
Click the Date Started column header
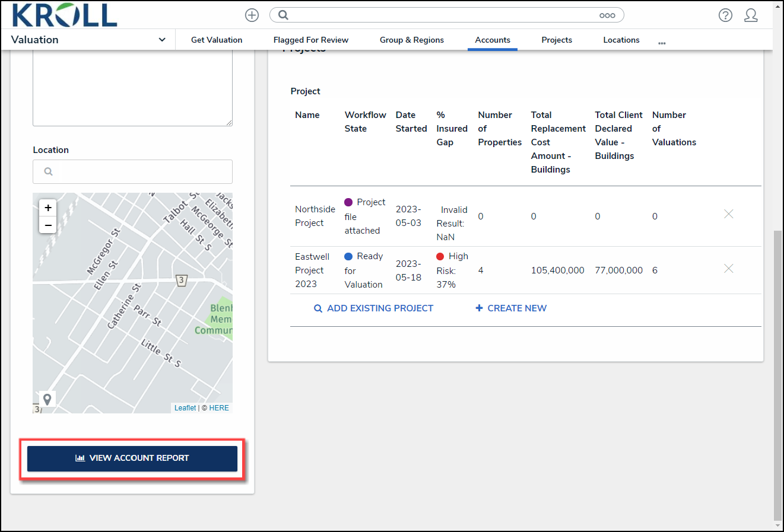click(x=411, y=122)
